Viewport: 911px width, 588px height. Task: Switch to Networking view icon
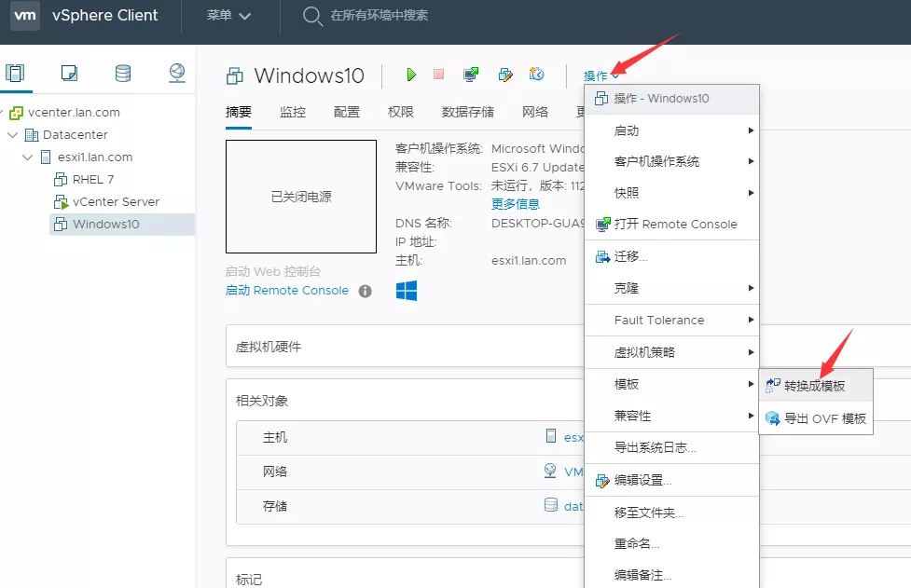[177, 74]
